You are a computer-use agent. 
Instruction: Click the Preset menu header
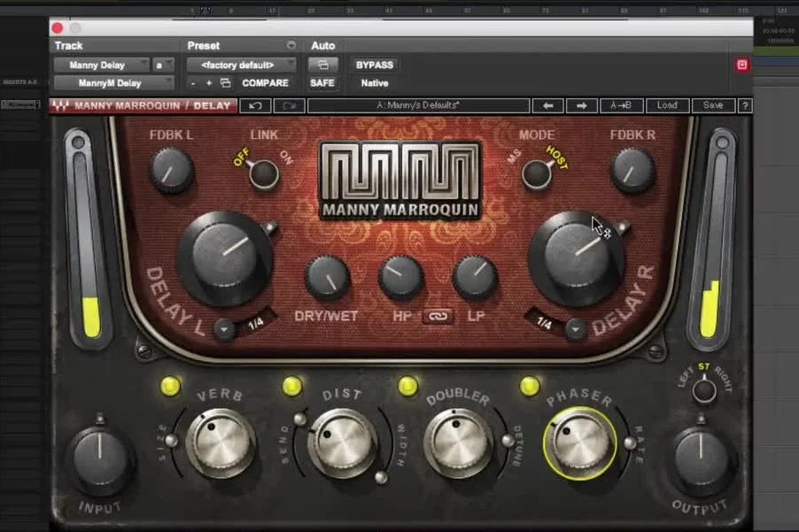pos(204,45)
